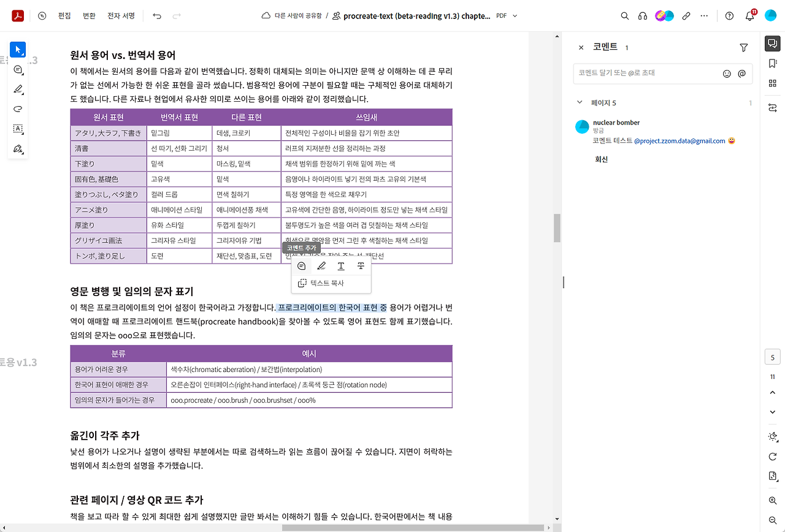Close the 코멘트 panel
Screen dimensions: 785x532
(581, 48)
